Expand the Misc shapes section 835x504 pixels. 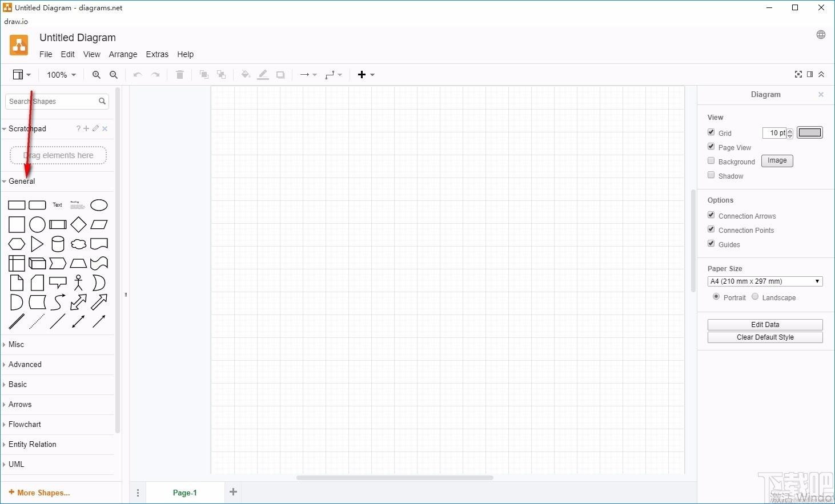57,345
